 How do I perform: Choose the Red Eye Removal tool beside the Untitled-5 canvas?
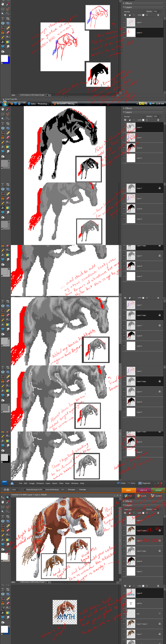click(3, 526)
